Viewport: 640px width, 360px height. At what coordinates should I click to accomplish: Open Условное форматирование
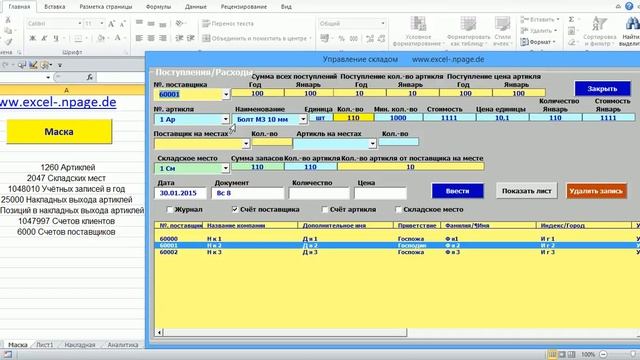[418, 32]
